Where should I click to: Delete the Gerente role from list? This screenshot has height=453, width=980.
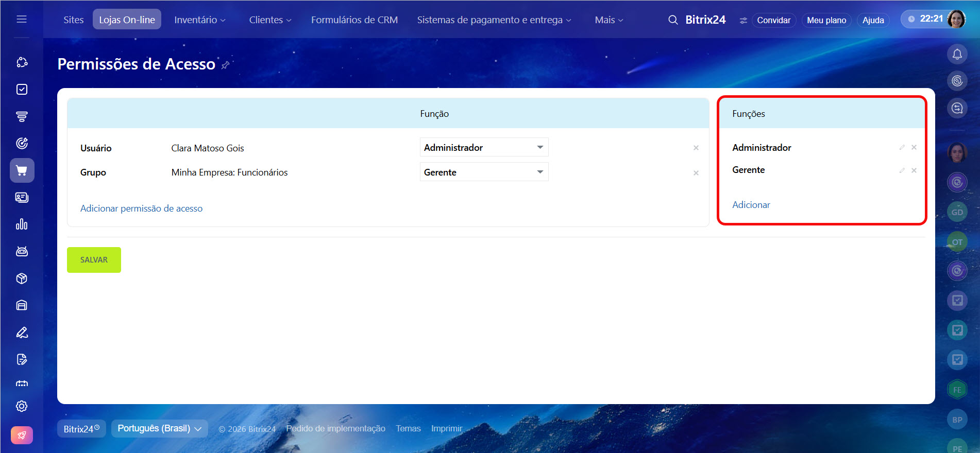[914, 170]
